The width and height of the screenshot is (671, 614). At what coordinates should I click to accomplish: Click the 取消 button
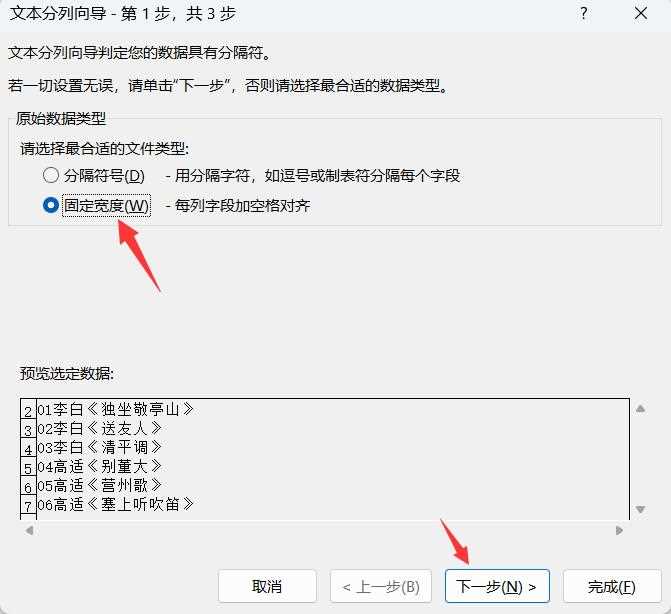(x=267, y=586)
